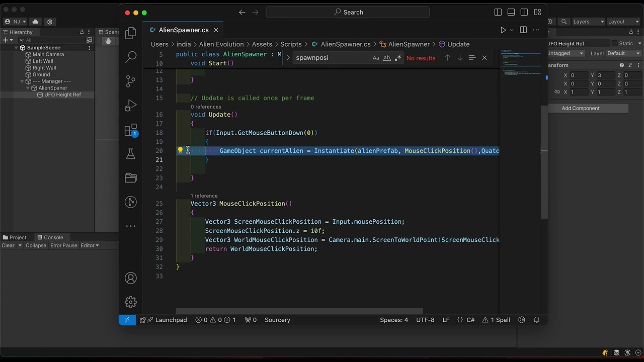Image resolution: width=644 pixels, height=362 pixels.
Task: Open Unity search magnifier in top toolbar
Action: (x=564, y=22)
